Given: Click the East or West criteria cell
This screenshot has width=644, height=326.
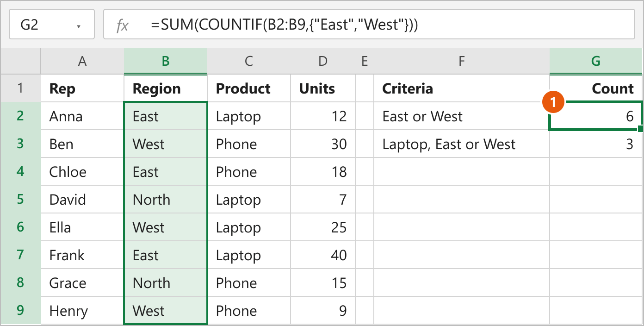Looking at the screenshot, I should 462,116.
